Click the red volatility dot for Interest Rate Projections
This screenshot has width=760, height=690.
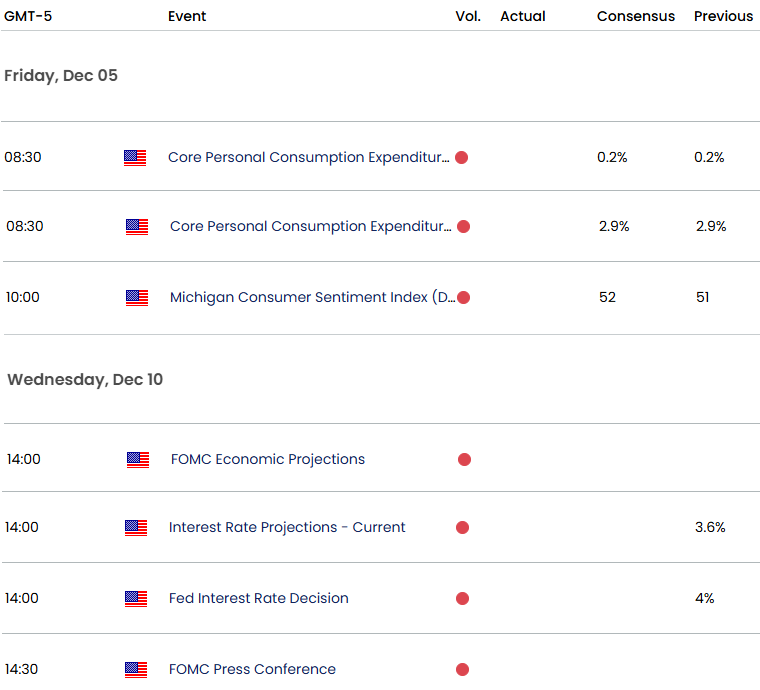point(462,527)
